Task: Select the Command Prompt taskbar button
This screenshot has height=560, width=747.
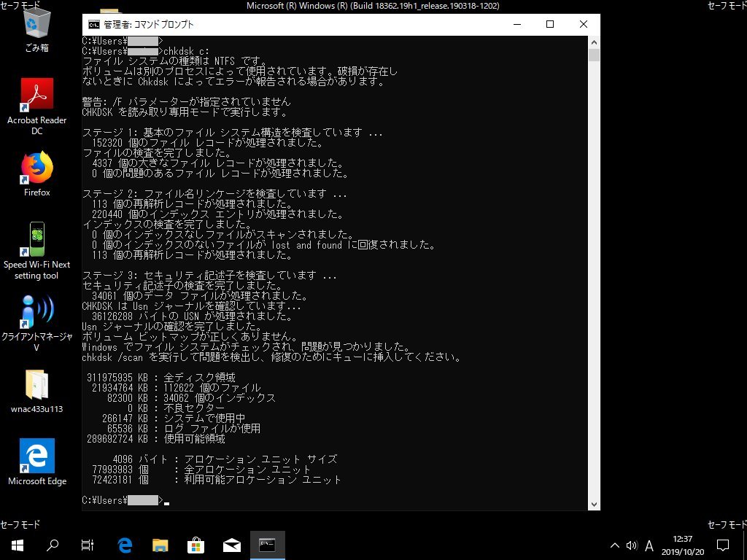Action: [x=268, y=545]
